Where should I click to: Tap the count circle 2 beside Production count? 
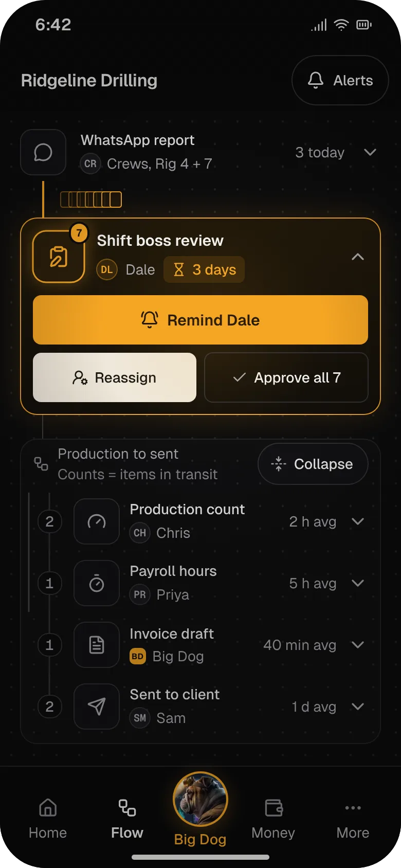(49, 521)
